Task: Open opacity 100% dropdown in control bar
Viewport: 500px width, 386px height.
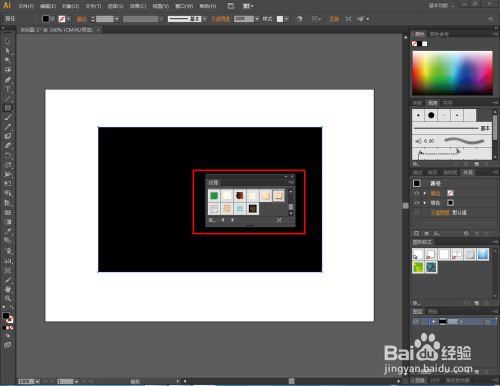Action: pos(257,19)
